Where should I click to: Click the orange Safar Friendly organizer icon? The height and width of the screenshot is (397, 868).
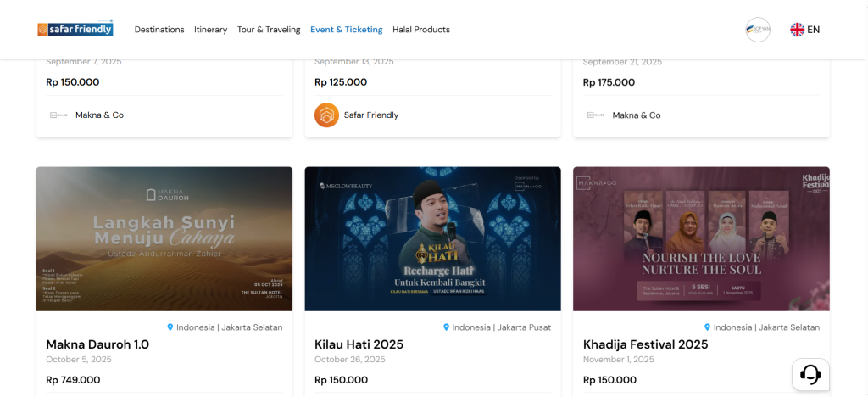point(326,115)
